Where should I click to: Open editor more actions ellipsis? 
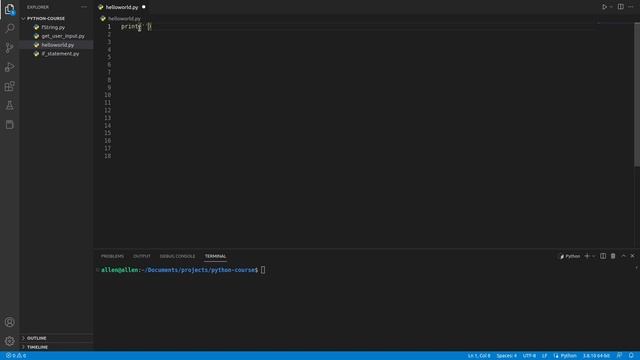(631, 7)
